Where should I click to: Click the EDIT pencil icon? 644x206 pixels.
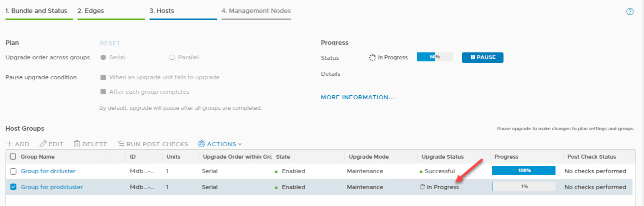point(43,144)
